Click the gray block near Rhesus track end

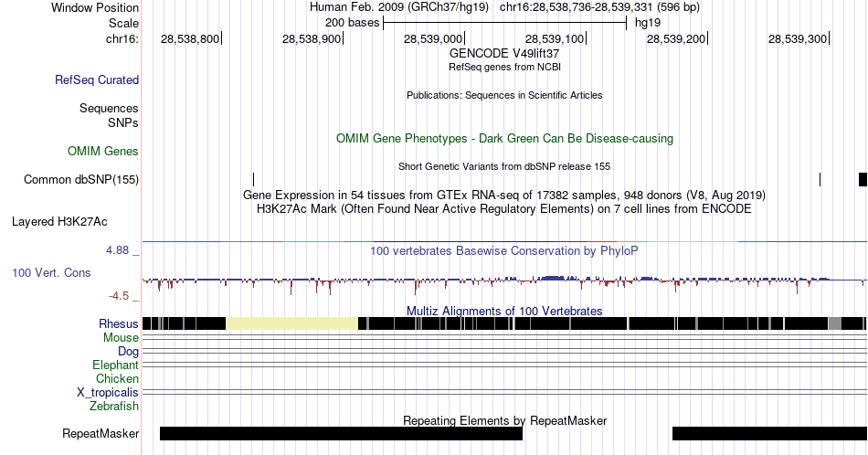pyautogui.click(x=835, y=323)
